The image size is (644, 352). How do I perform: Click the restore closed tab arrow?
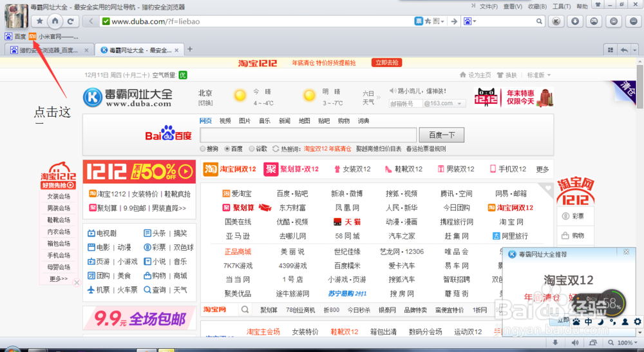624,50
